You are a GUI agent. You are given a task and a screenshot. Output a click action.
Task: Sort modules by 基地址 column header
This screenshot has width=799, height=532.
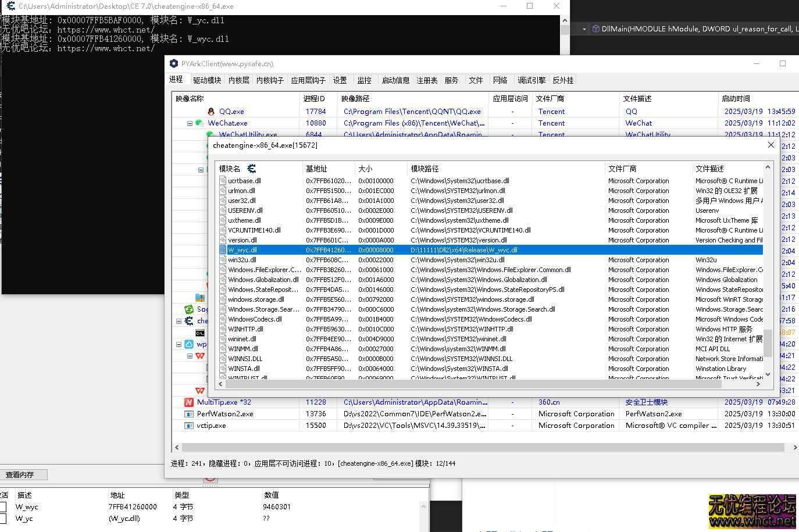[x=317, y=169]
